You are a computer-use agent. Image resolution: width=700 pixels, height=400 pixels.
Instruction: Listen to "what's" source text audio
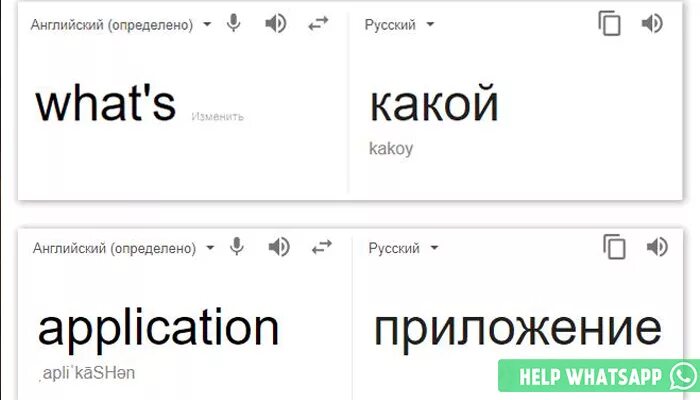pyautogui.click(x=275, y=24)
